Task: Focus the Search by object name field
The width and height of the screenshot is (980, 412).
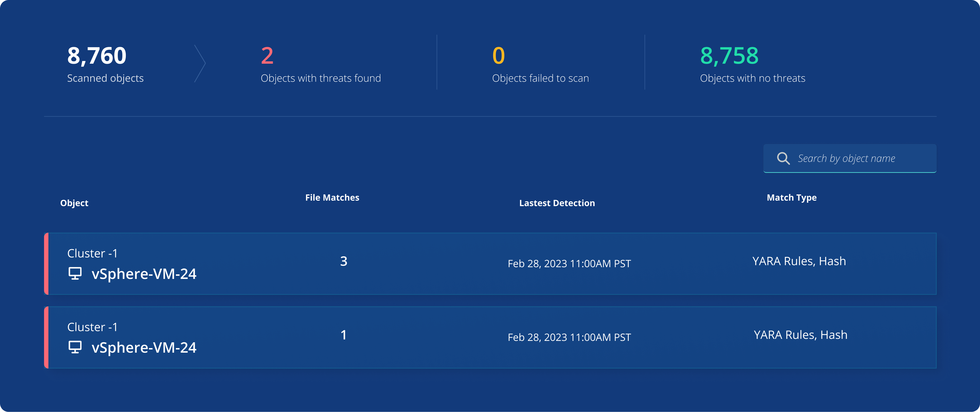Action: (850, 158)
